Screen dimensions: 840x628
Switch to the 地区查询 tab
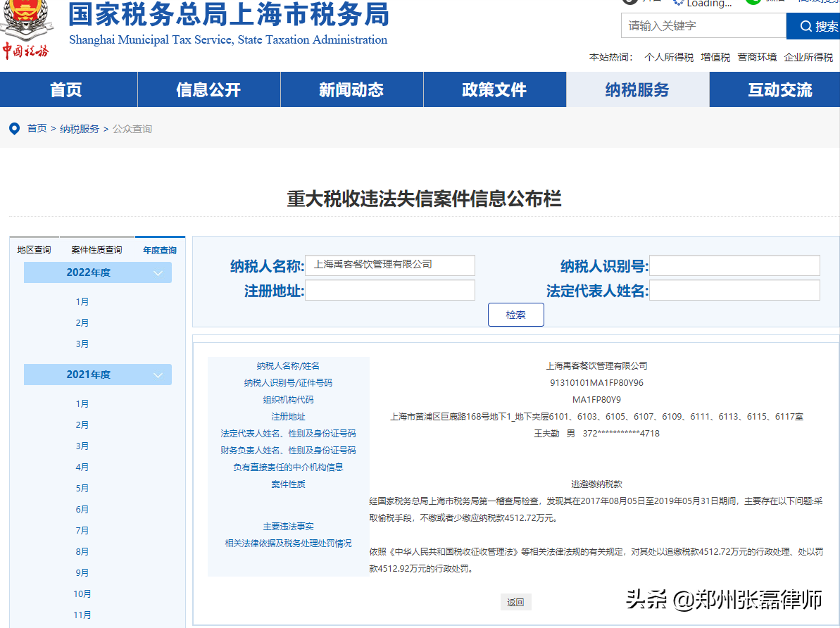tap(34, 249)
